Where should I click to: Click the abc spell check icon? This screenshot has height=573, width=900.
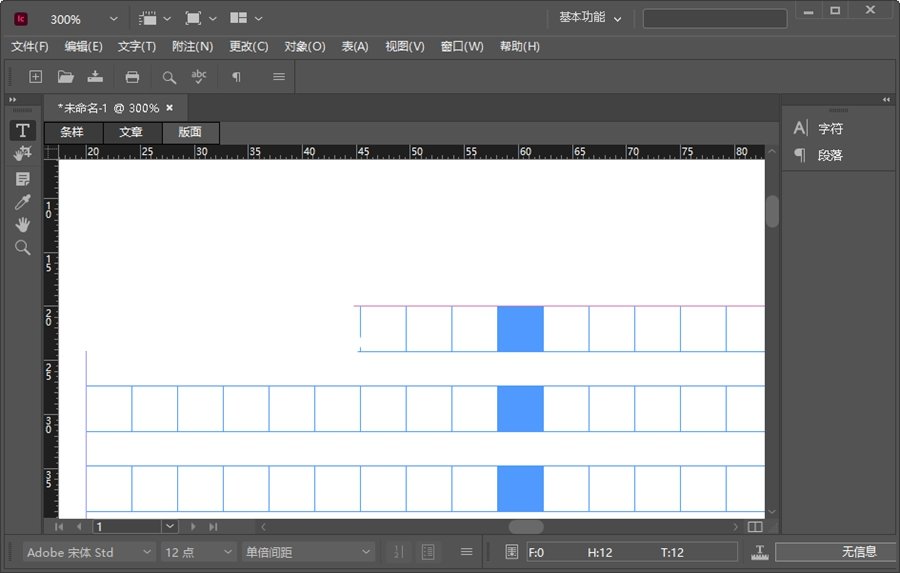point(199,76)
